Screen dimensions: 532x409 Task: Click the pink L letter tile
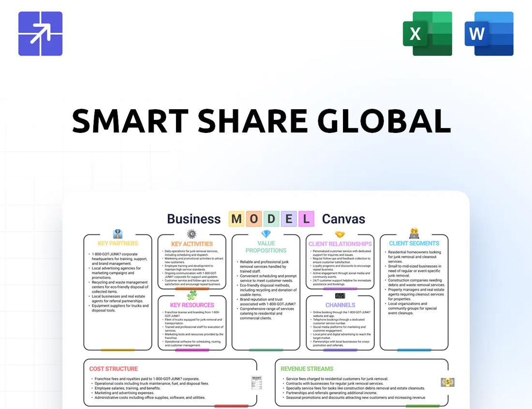coord(306,219)
